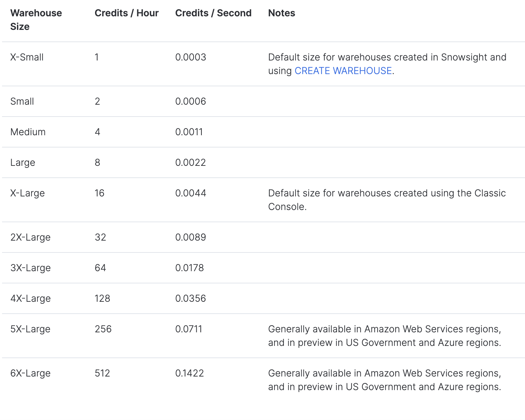Click the Notes column header
The height and width of the screenshot is (420, 525).
282,13
